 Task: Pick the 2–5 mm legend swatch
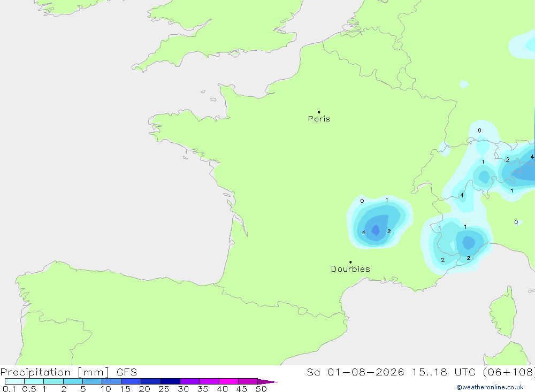(73, 381)
